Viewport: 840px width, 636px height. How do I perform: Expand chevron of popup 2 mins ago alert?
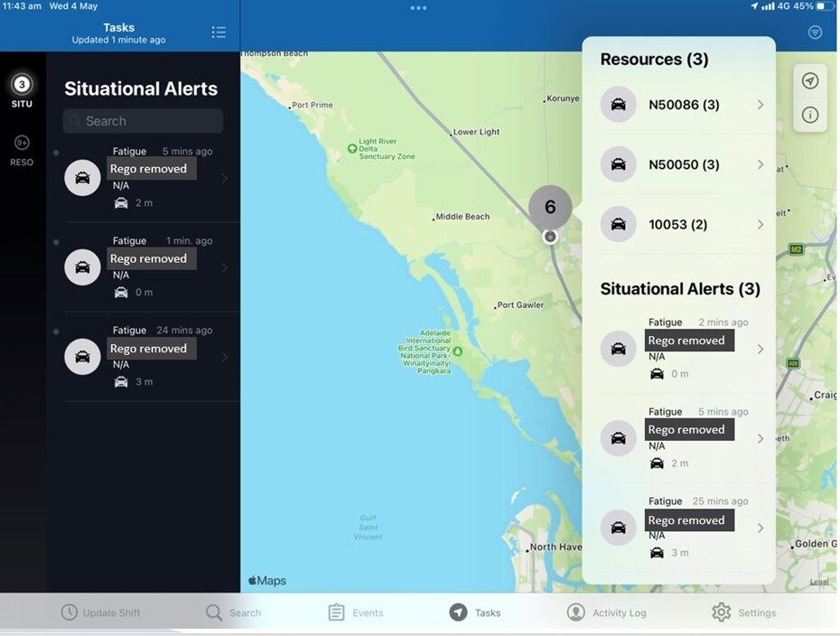tap(761, 350)
